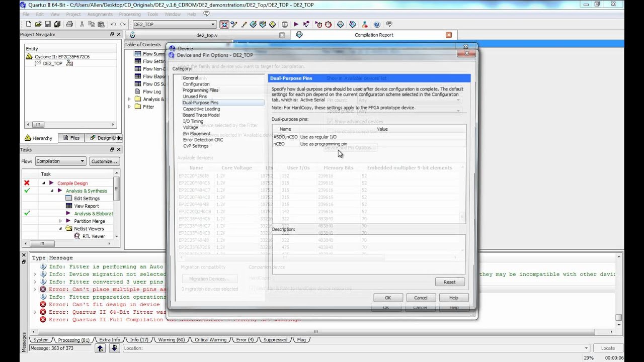644x362 pixels.
Task: Select the Error Detection CRC category
Action: [x=203, y=140]
